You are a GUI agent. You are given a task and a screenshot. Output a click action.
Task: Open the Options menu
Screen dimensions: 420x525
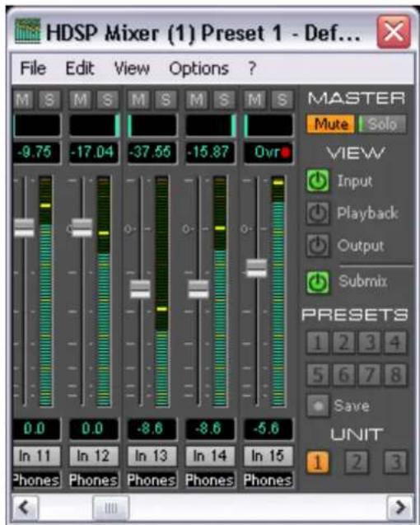pos(198,69)
